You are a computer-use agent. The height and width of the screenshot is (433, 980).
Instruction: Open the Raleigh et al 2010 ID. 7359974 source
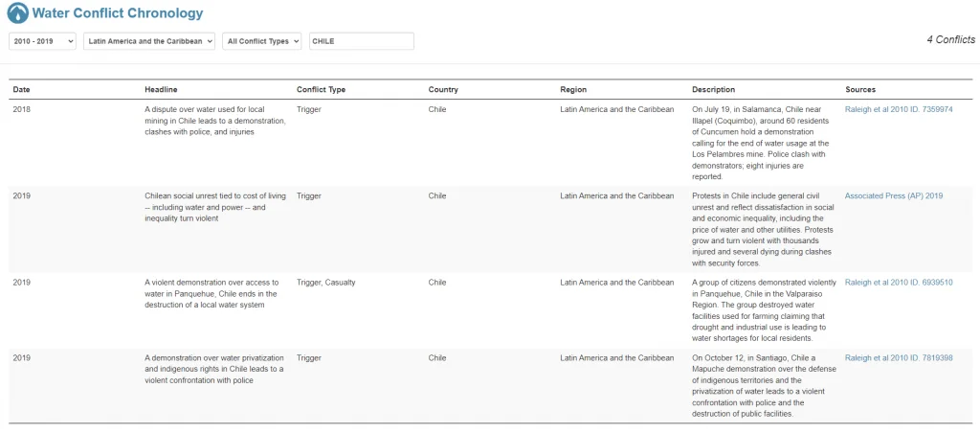pos(899,109)
